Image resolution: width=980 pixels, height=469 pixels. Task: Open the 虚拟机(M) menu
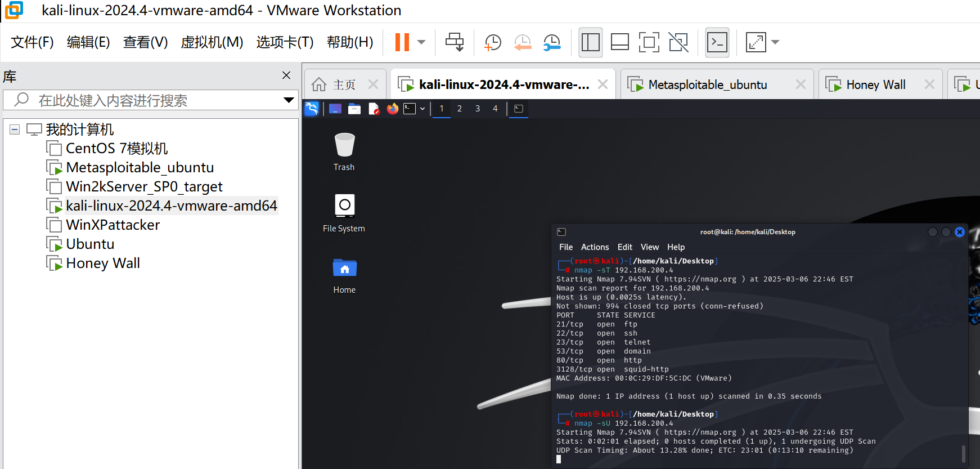(x=212, y=42)
